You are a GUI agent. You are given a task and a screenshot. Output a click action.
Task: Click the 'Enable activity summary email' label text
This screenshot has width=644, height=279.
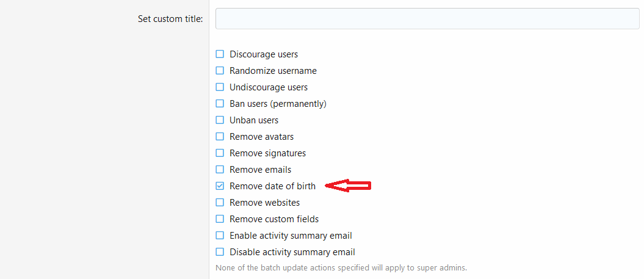pos(291,236)
